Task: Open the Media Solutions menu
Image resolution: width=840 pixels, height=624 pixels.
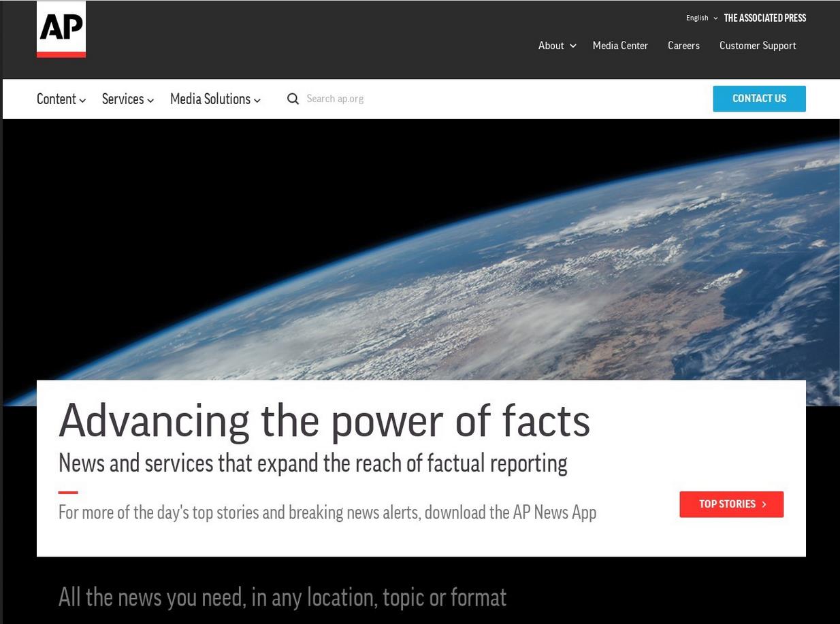Action: [x=210, y=99]
